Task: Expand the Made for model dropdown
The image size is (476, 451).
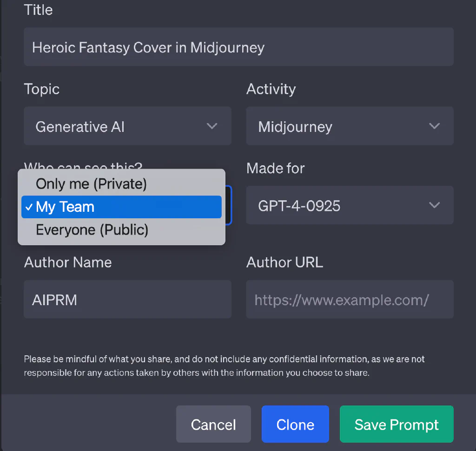Action: [x=350, y=205]
